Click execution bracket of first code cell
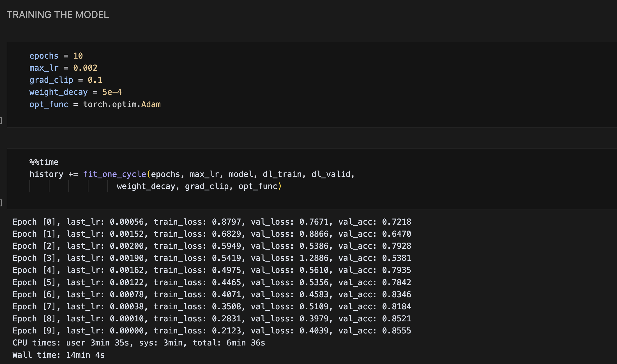This screenshot has width=617, height=364. (x=1, y=121)
